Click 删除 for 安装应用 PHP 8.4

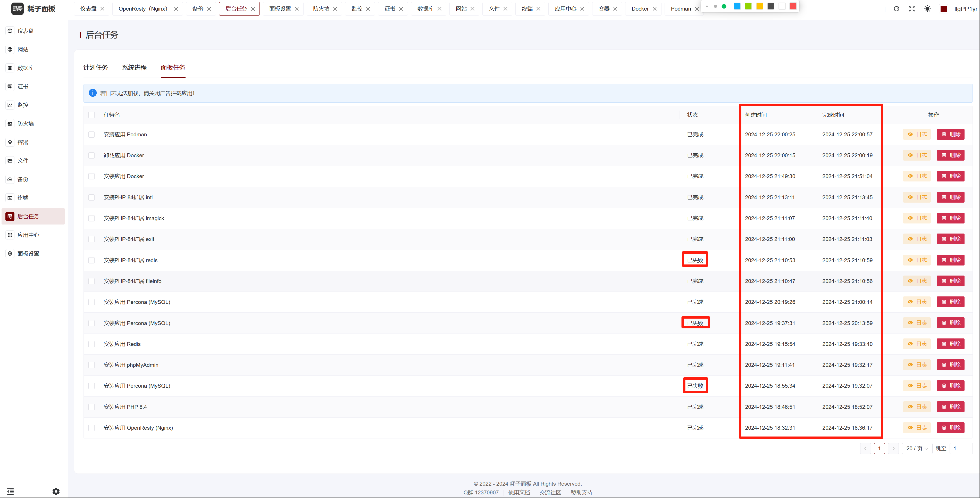pyautogui.click(x=951, y=407)
